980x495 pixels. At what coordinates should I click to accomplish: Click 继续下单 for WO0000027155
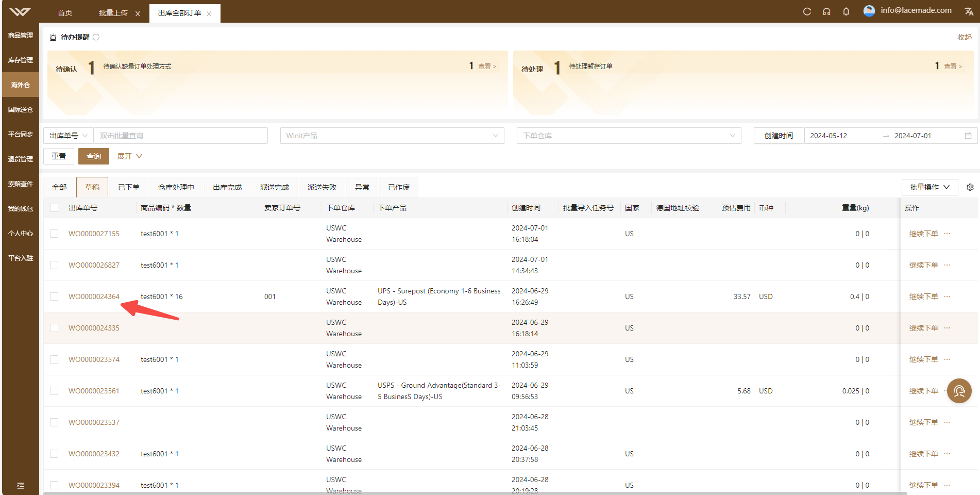click(x=923, y=234)
